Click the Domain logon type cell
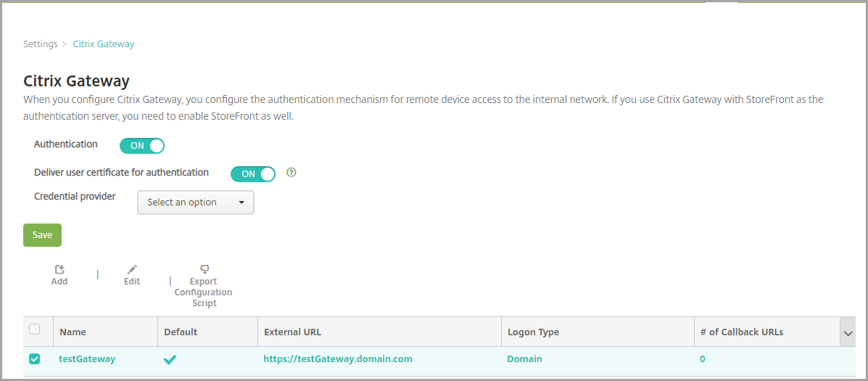 (x=524, y=359)
